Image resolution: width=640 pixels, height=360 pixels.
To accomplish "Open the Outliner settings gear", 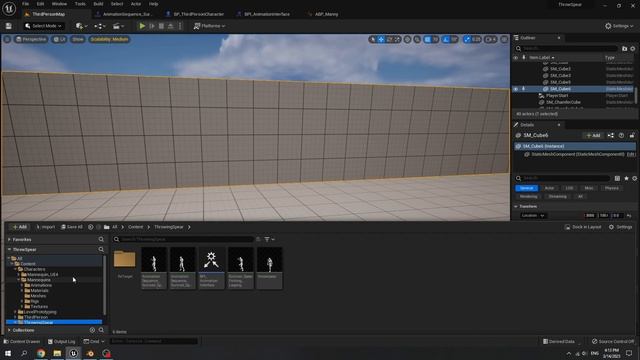I will coord(633,49).
